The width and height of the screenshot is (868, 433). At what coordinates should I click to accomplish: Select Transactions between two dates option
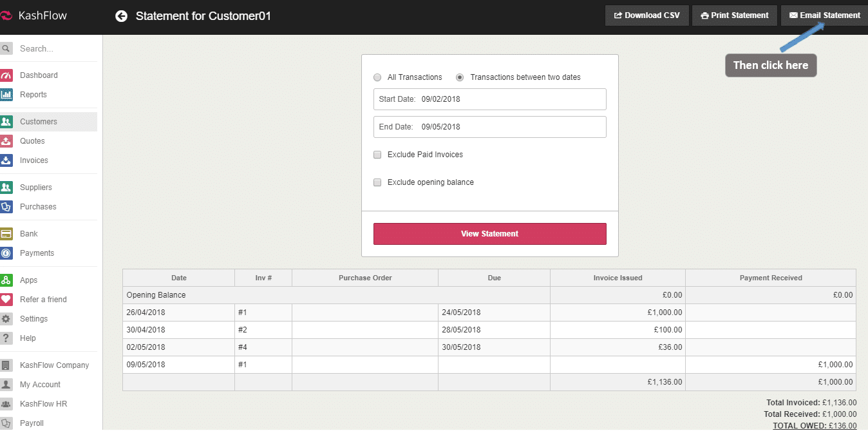click(460, 77)
